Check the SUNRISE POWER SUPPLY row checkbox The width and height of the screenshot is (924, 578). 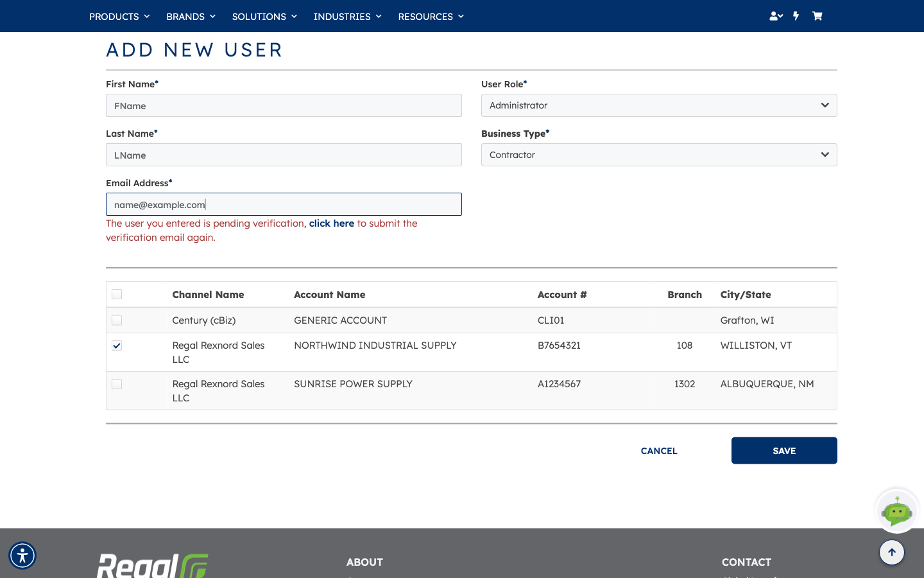click(117, 384)
